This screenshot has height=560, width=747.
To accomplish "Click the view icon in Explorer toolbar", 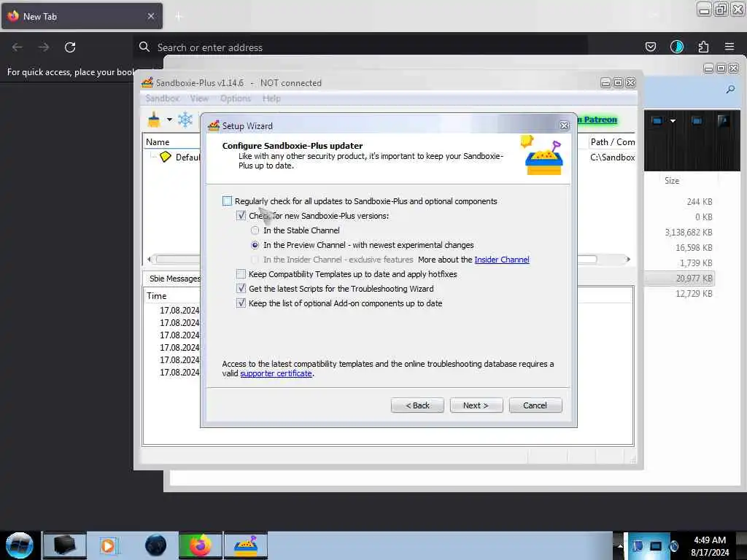I will tap(657, 121).
